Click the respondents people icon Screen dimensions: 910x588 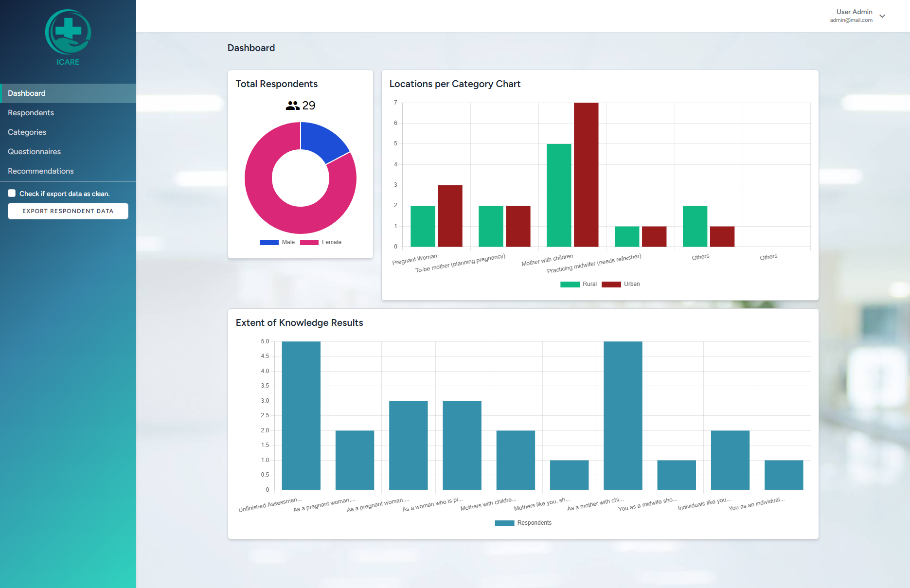[x=292, y=106]
